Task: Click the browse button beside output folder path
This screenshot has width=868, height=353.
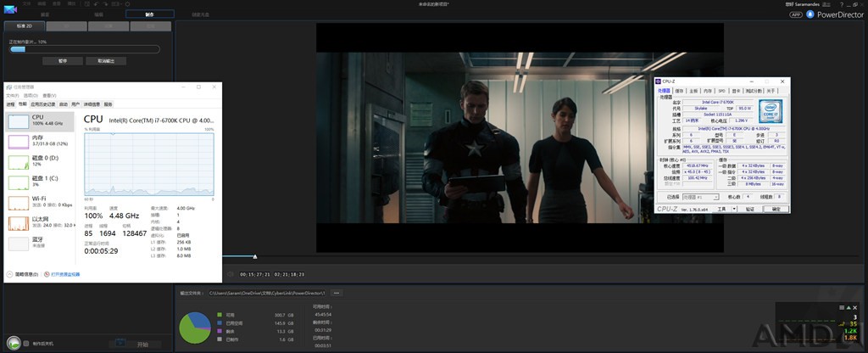Action: click(337, 293)
